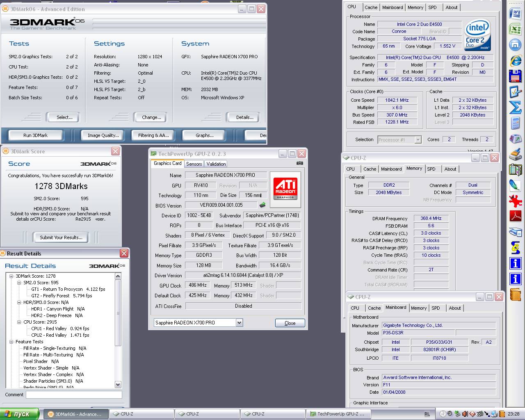Launch Microsoft Word from the side launcher bar
The image size is (525, 420).
[x=515, y=13]
